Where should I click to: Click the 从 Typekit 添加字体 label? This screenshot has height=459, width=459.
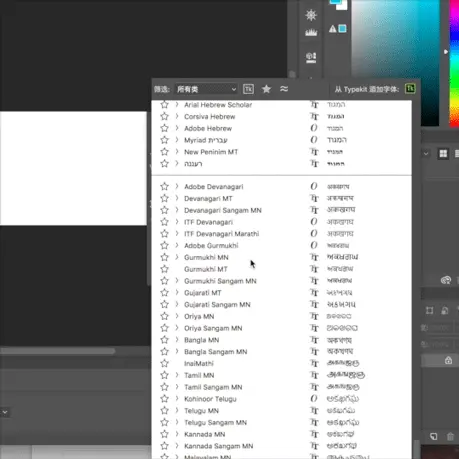pos(367,89)
